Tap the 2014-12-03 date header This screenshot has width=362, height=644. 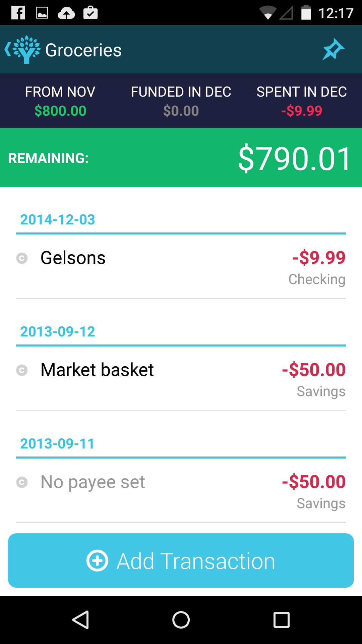[58, 220]
